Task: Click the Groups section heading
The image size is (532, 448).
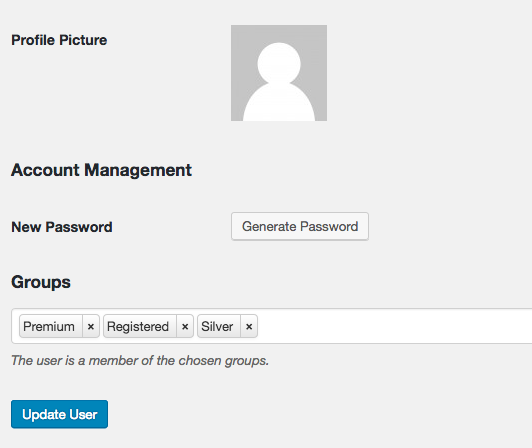Action: [41, 282]
